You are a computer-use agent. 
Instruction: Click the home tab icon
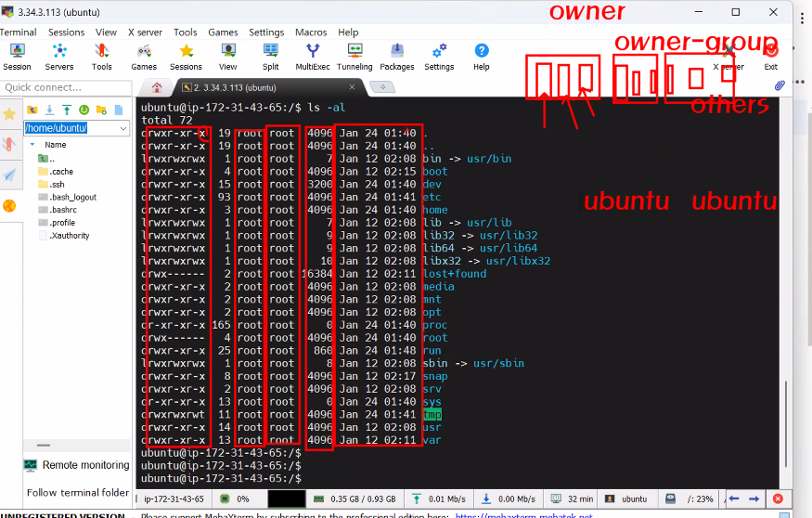(157, 87)
